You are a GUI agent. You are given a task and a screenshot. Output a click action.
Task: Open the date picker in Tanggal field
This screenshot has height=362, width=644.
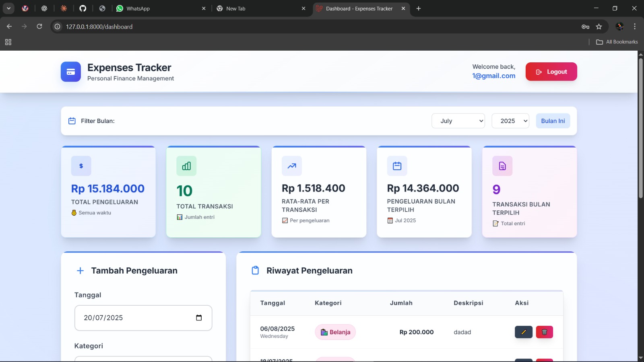tap(199, 318)
